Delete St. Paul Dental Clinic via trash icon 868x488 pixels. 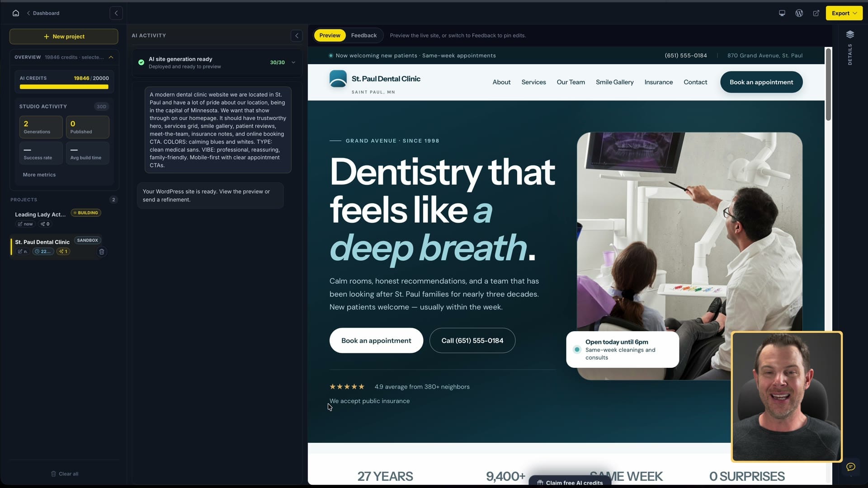tap(102, 252)
